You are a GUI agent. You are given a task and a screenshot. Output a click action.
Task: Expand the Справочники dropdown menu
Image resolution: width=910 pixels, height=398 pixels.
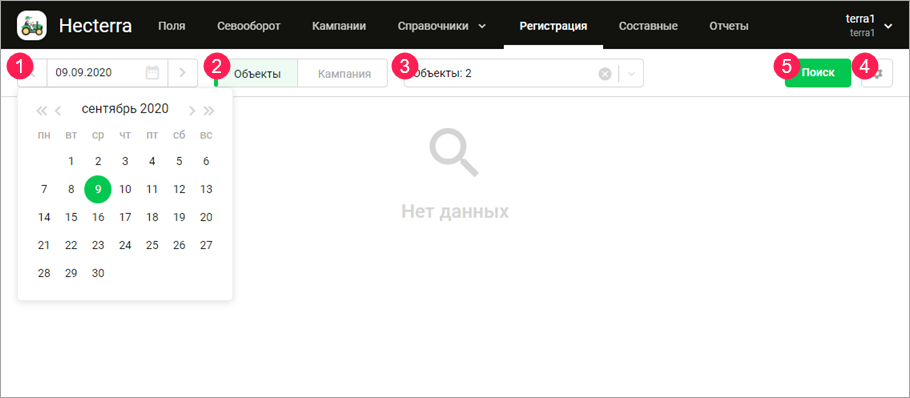442,26
